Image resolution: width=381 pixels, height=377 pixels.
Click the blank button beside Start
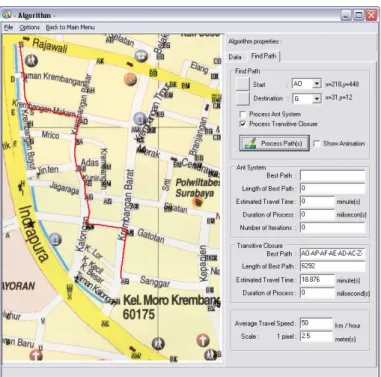click(x=243, y=84)
